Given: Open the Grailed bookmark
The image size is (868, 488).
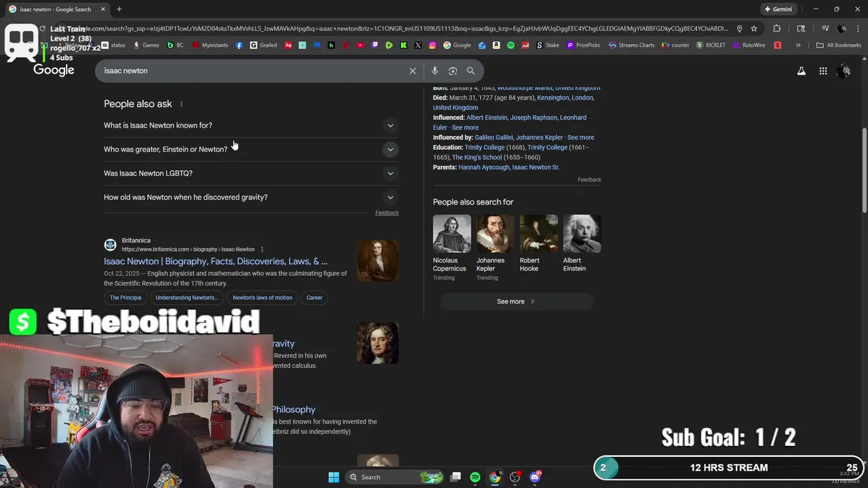Looking at the screenshot, I should (x=263, y=45).
